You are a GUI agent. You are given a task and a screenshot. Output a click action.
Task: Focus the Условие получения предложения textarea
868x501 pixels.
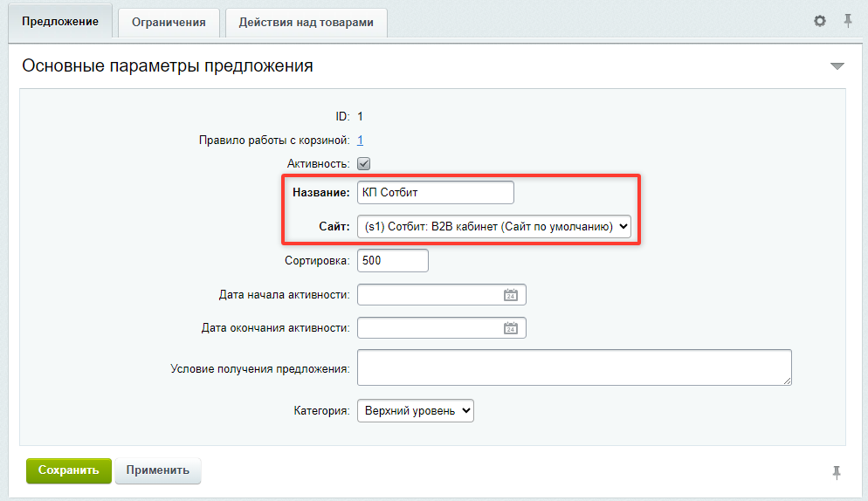point(574,367)
